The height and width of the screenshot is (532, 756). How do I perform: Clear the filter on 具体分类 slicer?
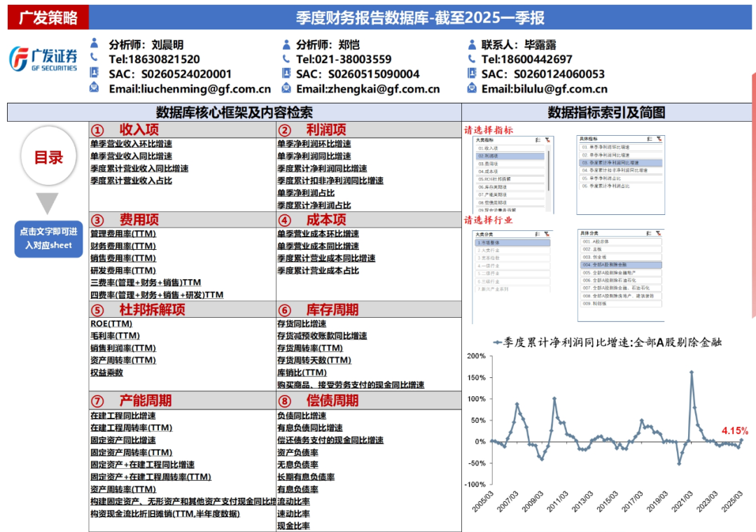(x=657, y=232)
